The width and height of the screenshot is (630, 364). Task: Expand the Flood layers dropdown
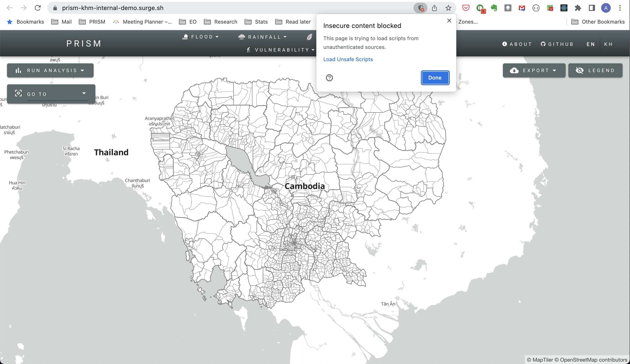pyautogui.click(x=201, y=37)
